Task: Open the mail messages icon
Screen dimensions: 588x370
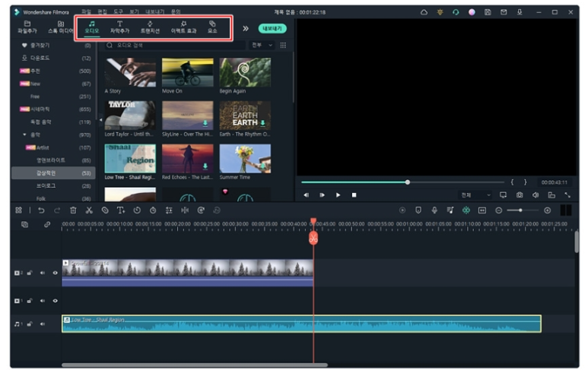Action: tap(504, 12)
